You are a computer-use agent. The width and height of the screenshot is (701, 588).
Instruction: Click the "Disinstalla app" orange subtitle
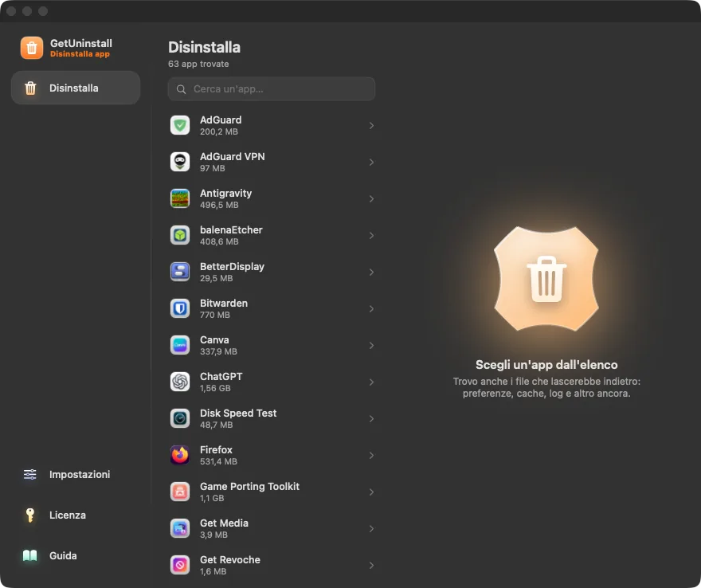[80, 54]
